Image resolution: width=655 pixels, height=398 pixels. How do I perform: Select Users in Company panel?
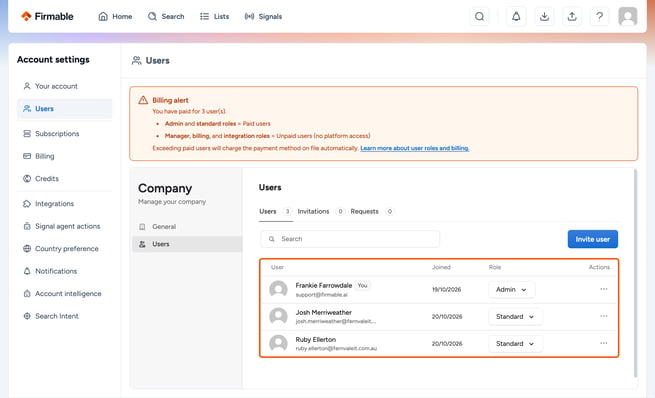click(187, 244)
